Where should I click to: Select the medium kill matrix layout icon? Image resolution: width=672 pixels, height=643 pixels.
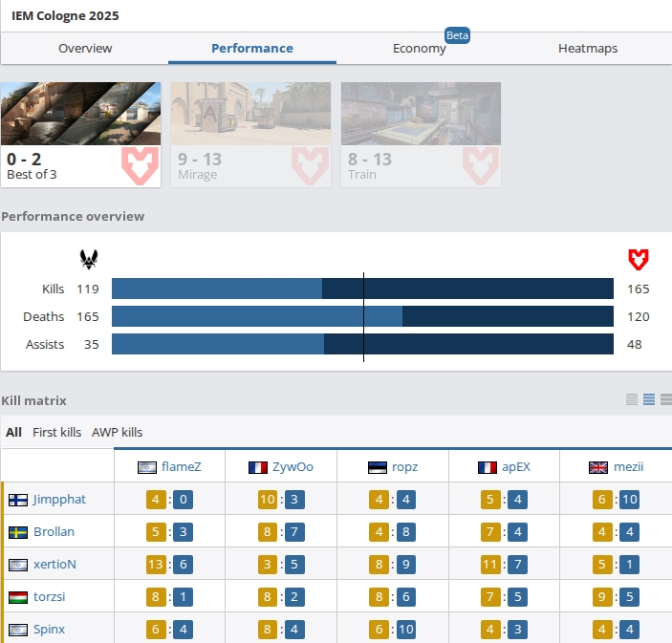pos(649,399)
